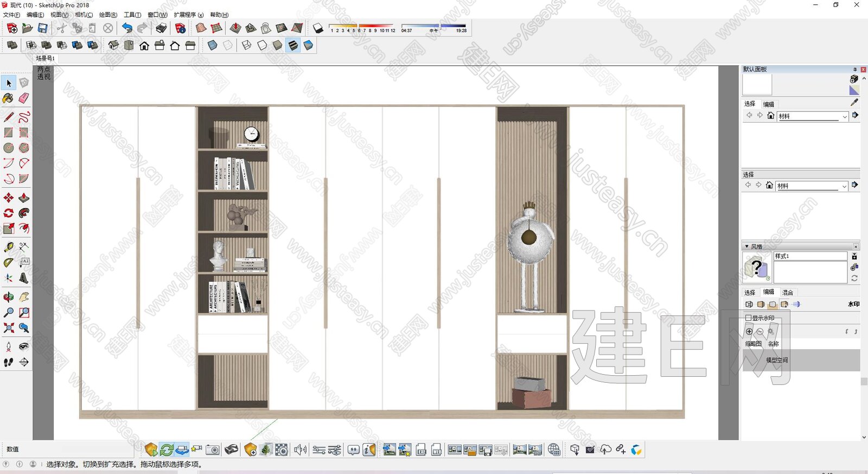This screenshot has width=868, height=474.
Task: Switch to scene tab 场景号1
Action: pos(45,58)
